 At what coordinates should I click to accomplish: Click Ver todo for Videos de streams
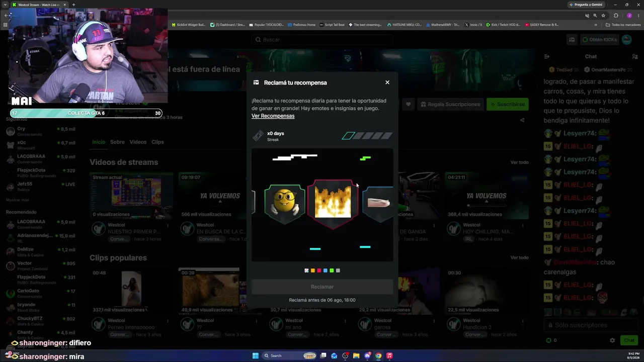519,162
